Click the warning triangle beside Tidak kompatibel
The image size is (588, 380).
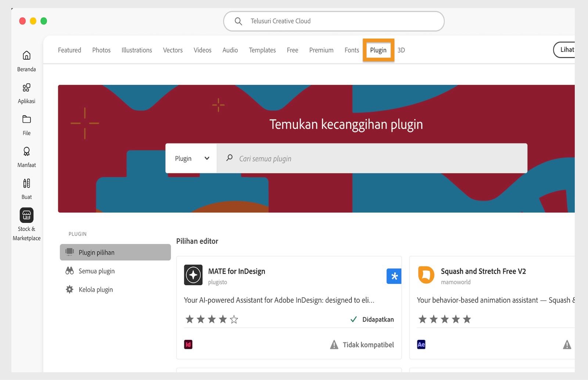click(334, 345)
